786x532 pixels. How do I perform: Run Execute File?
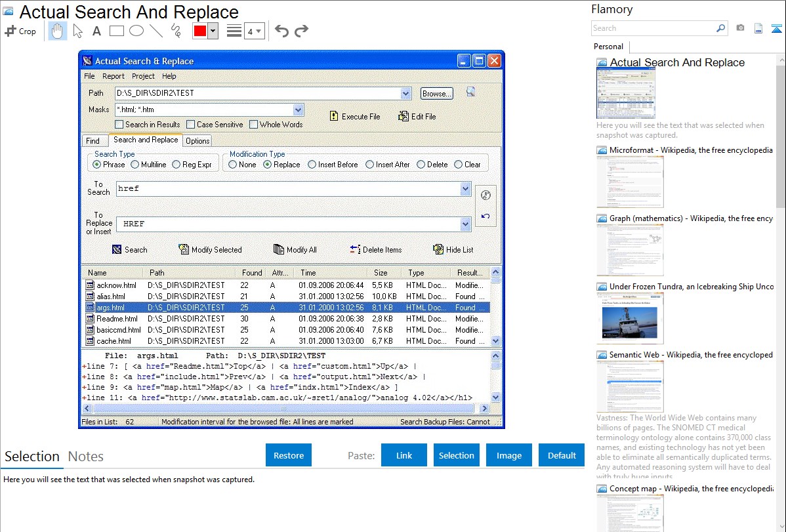pos(355,116)
